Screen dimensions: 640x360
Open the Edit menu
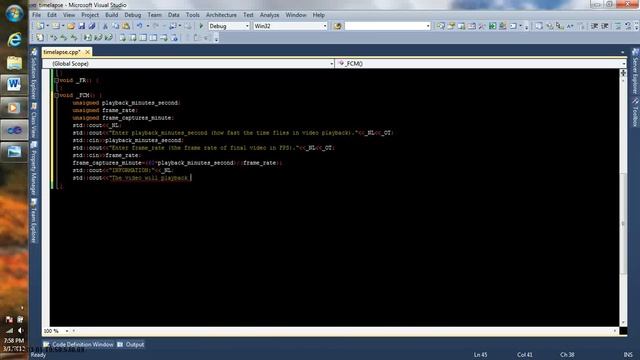click(x=52, y=15)
